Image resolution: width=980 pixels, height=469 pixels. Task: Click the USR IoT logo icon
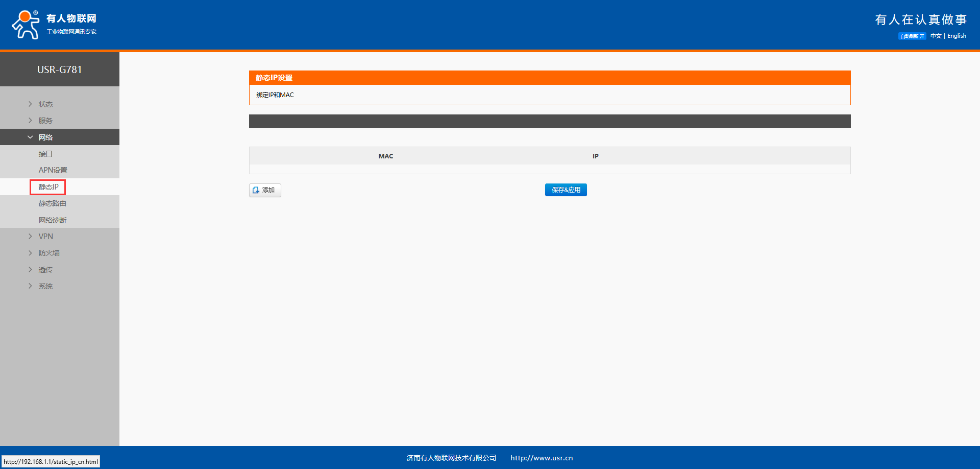tap(26, 25)
